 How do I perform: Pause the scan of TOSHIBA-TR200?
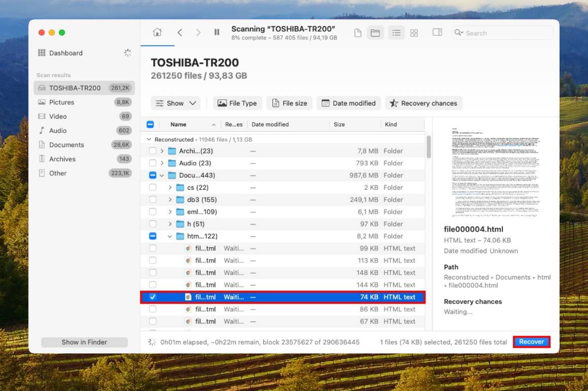pyautogui.click(x=217, y=32)
